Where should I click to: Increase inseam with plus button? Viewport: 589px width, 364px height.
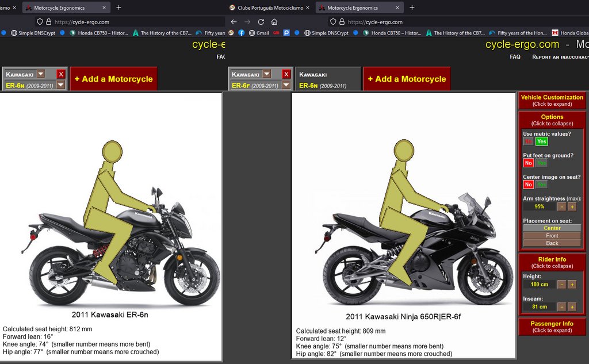click(572, 307)
